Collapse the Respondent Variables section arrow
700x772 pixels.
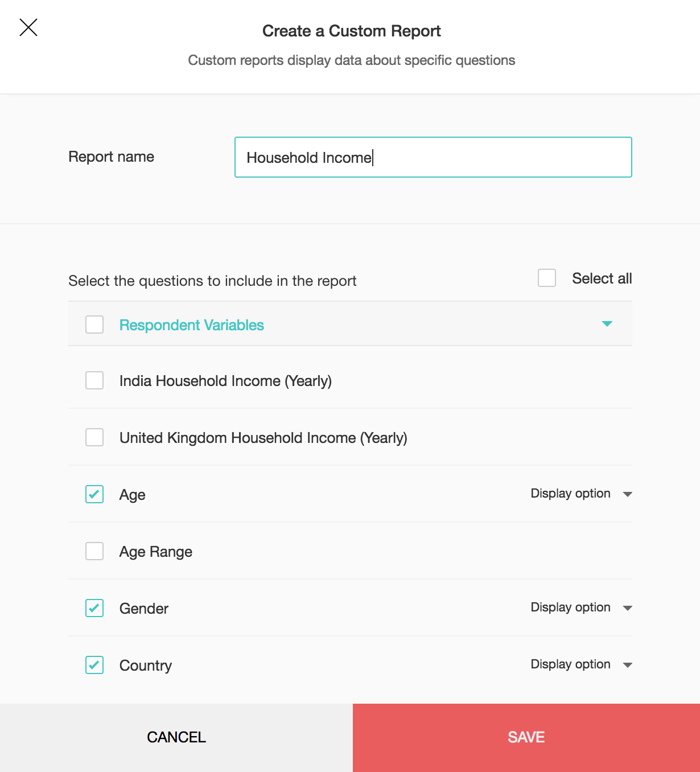pyautogui.click(x=607, y=324)
